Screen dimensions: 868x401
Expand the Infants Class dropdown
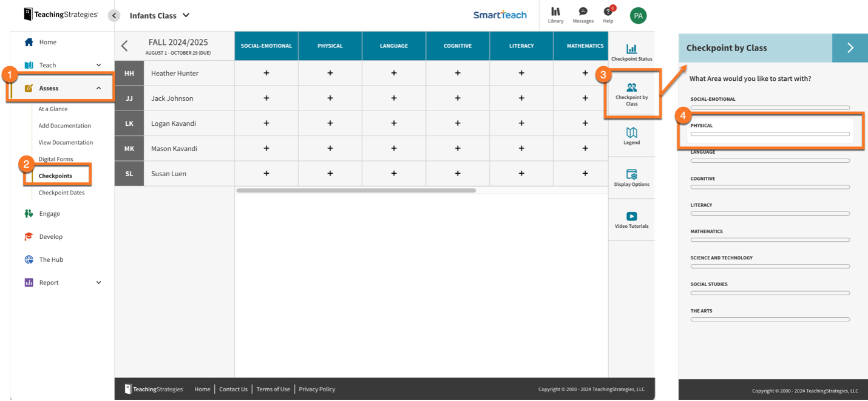[x=186, y=15]
